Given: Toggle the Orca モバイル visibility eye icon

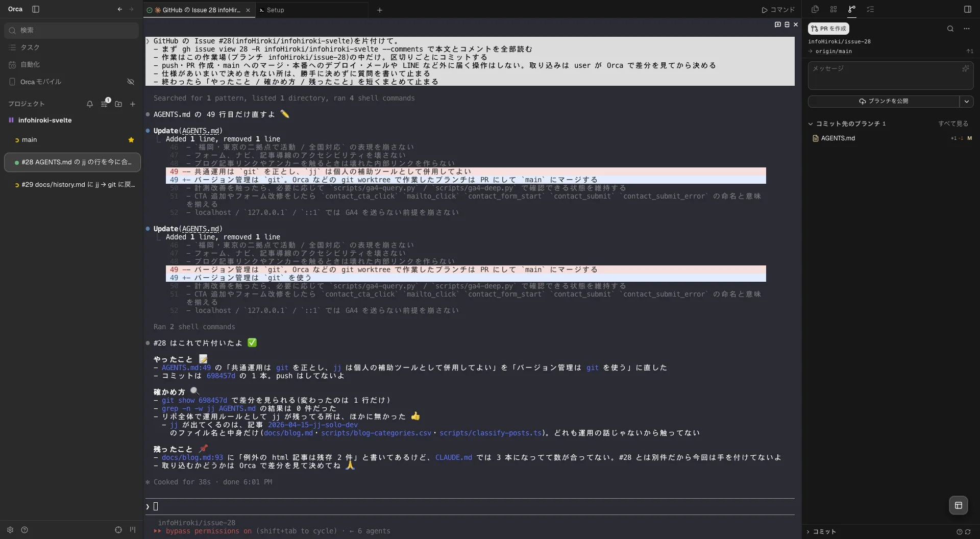Looking at the screenshot, I should pyautogui.click(x=131, y=82).
